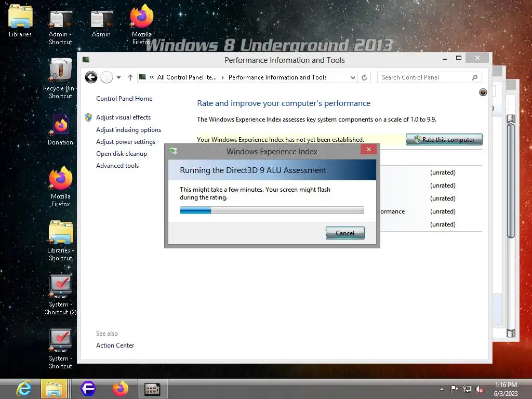532x399 pixels.
Task: Expand the address bar history dropdown
Action: point(353,78)
